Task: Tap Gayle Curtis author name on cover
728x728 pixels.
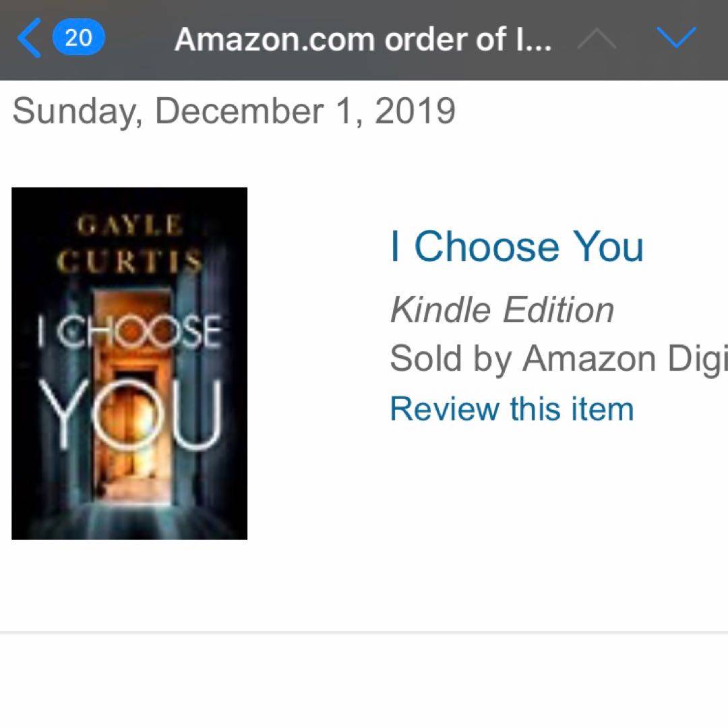Action: point(129,244)
